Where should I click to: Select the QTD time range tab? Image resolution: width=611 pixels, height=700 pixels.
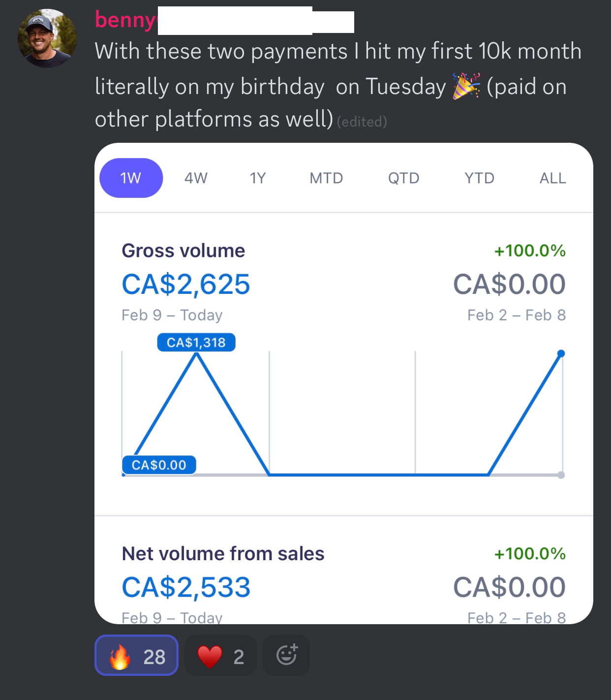(403, 178)
